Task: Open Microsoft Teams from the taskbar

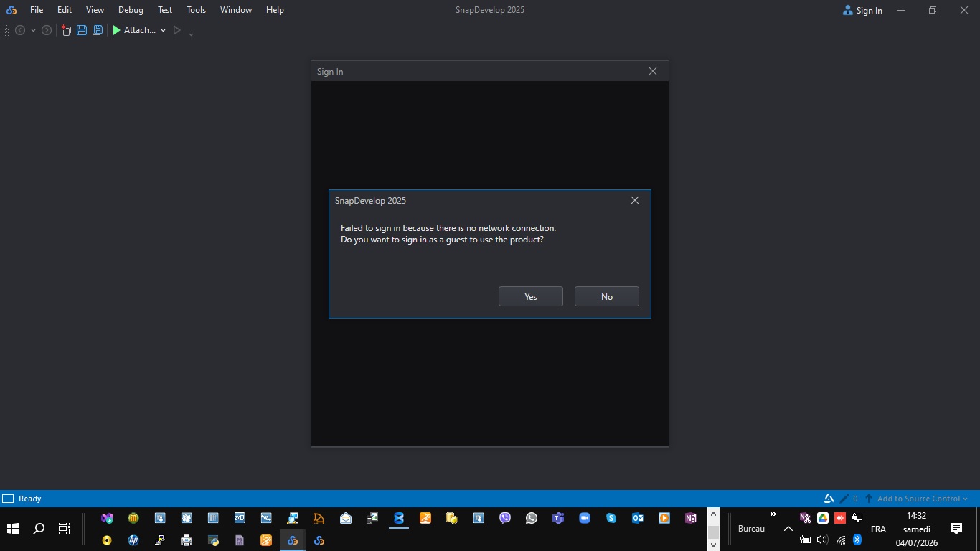Action: pos(558,518)
